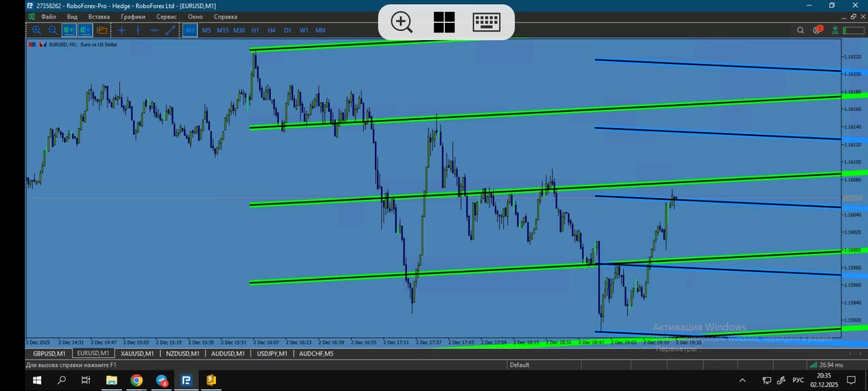This screenshot has width=868, height=391.
Task: Select the horizontal line drawing tool
Action: point(154,30)
